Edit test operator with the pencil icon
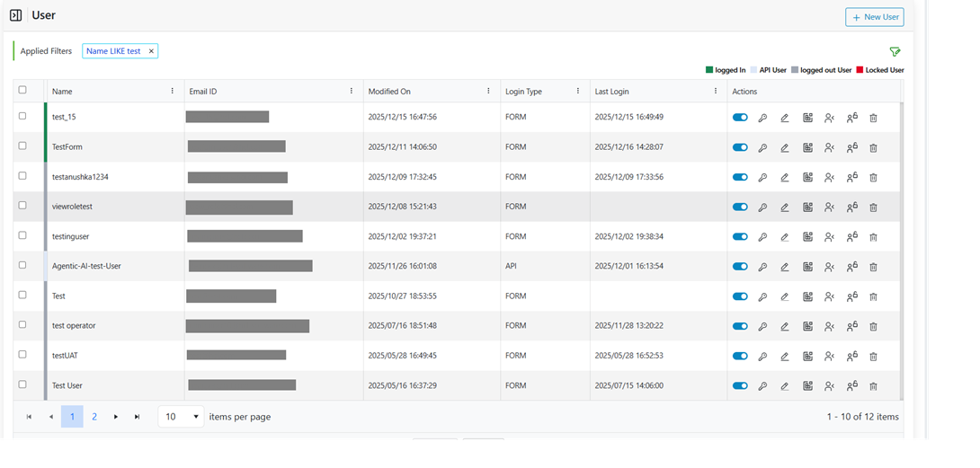The height and width of the screenshot is (468, 980). point(784,326)
